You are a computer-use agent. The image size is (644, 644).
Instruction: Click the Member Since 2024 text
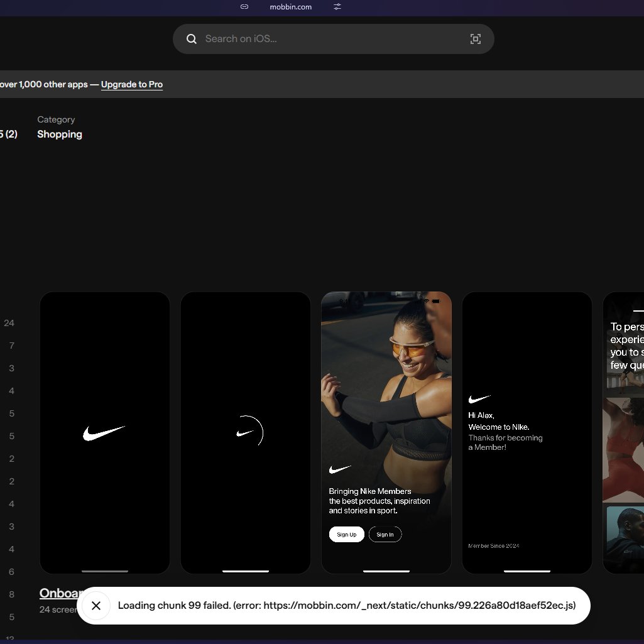pos(494,546)
